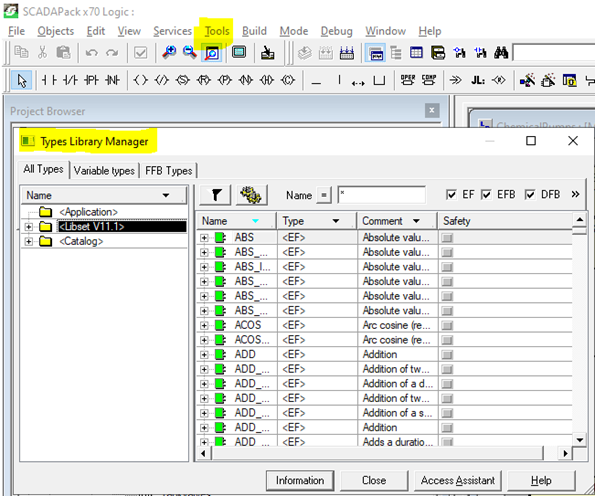
Task: Open the left pane Name dropdown
Action: point(166,195)
